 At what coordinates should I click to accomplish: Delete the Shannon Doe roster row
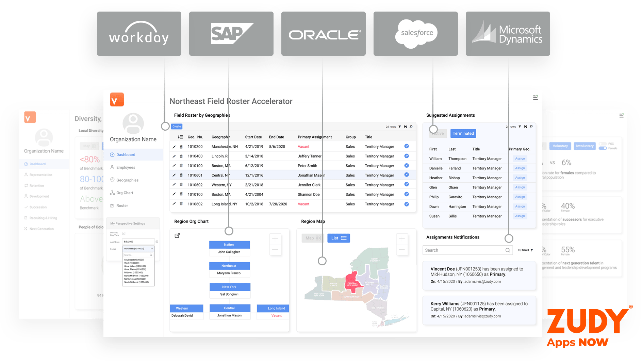[181, 195]
